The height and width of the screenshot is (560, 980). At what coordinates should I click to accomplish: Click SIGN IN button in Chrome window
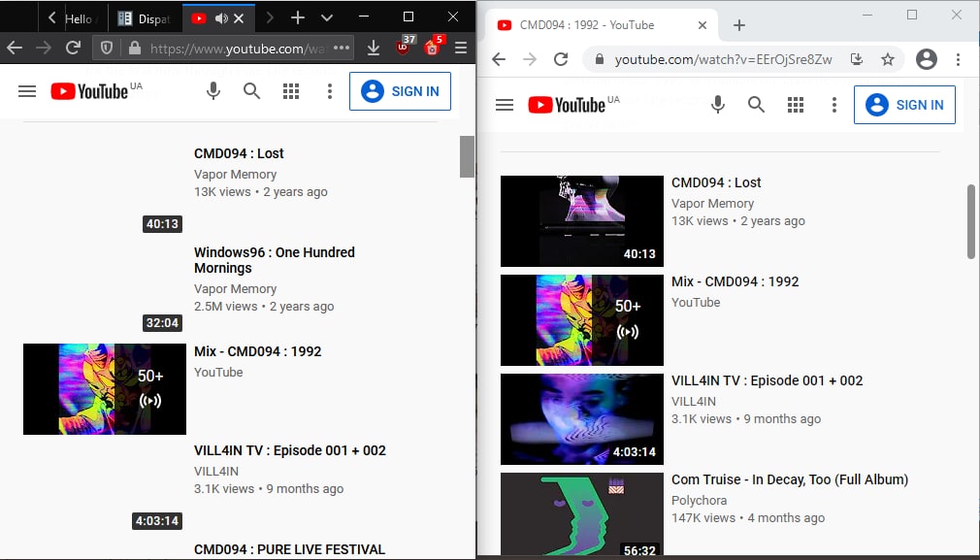[x=904, y=105]
